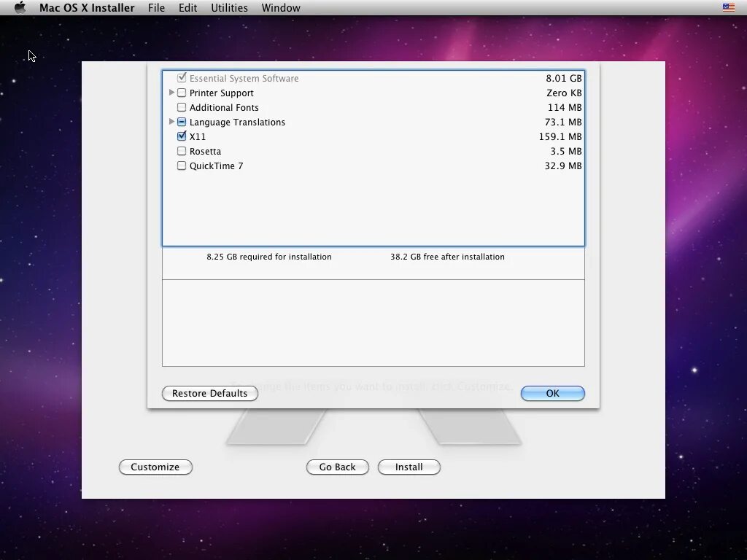Viewport: 747px width, 560px height.
Task: Expand the Printer Support disclosure triangle
Action: point(171,93)
